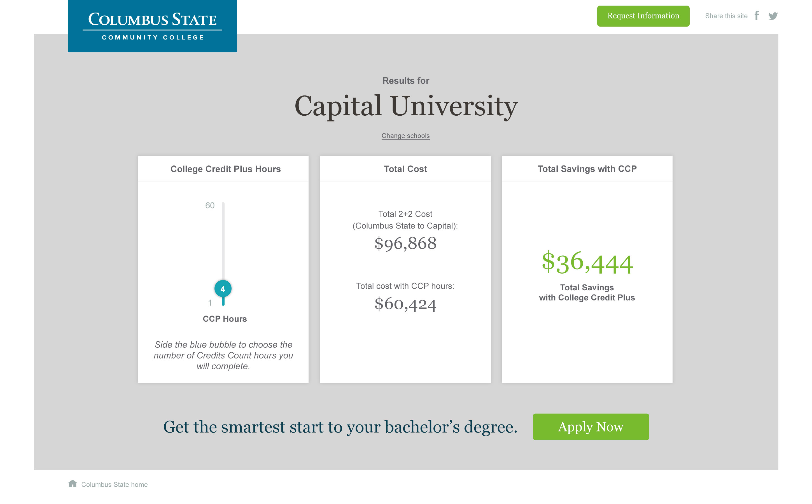Open the Change schools link
The height and width of the screenshot is (504, 812).
(x=405, y=136)
